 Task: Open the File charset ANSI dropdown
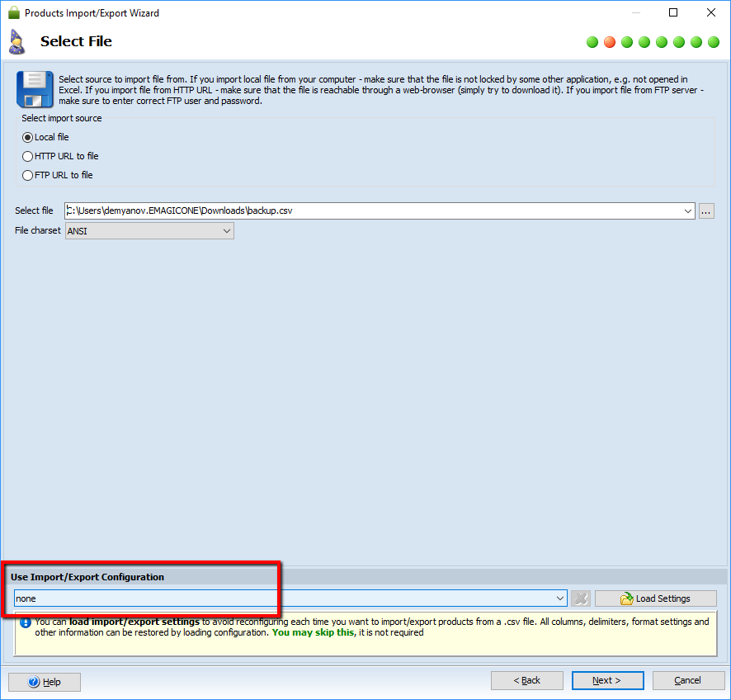coord(149,231)
